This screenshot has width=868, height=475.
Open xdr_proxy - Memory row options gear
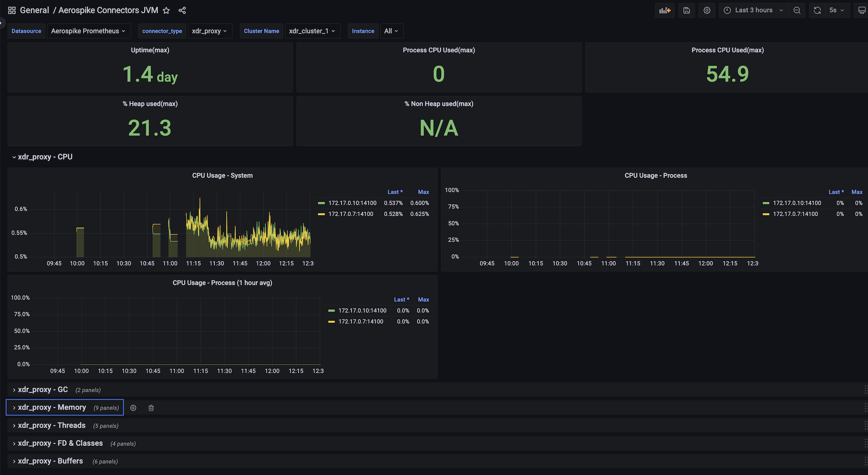pos(133,408)
